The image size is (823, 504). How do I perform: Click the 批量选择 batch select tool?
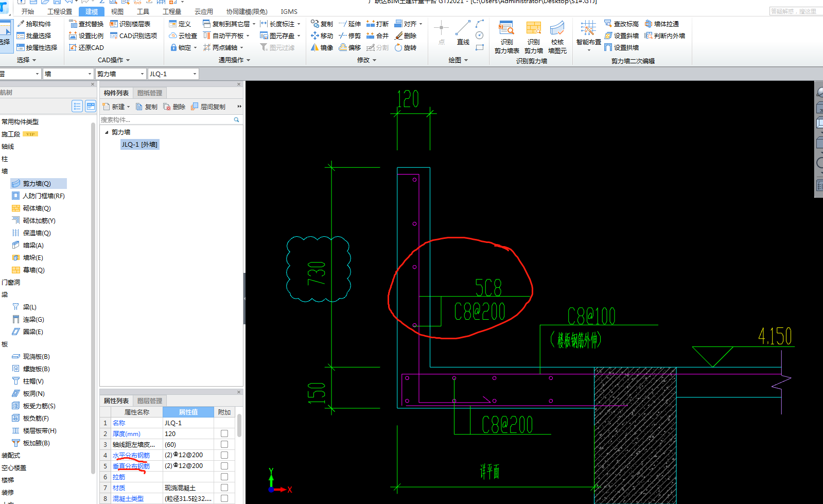tap(34, 36)
